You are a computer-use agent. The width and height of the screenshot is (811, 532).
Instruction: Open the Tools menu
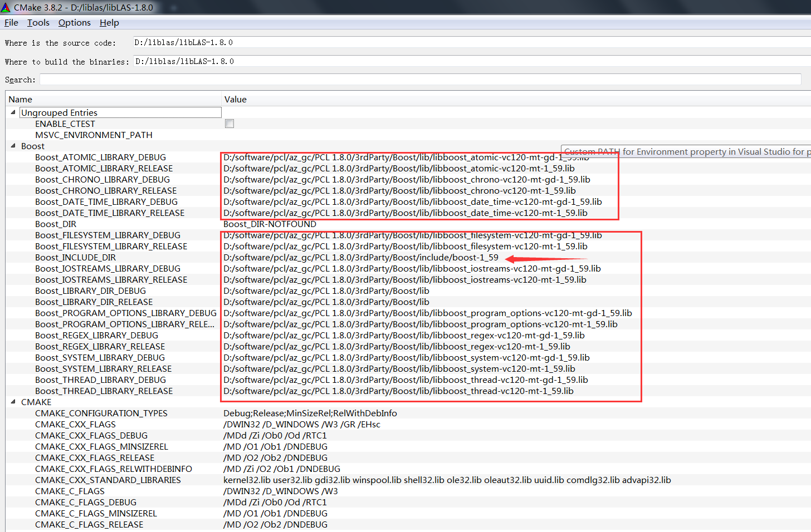(x=38, y=23)
